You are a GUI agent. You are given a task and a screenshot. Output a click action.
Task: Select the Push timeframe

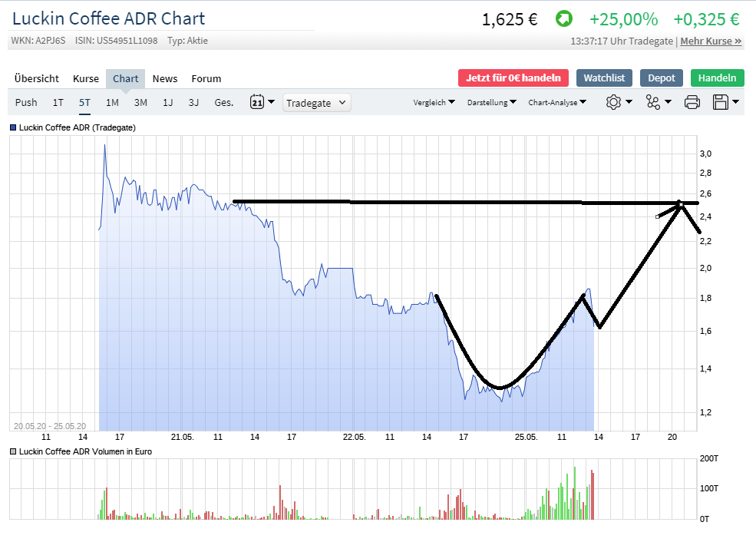(x=26, y=102)
